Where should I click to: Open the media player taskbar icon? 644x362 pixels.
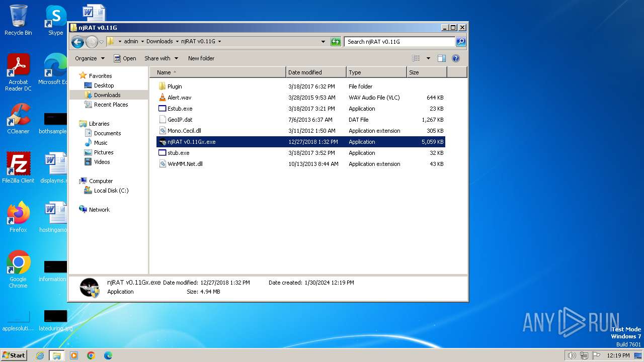(x=74, y=355)
